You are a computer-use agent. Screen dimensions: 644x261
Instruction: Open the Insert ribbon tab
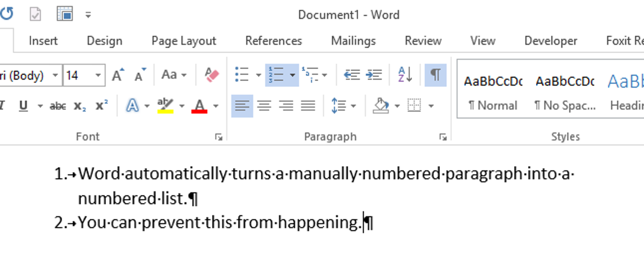point(43,41)
